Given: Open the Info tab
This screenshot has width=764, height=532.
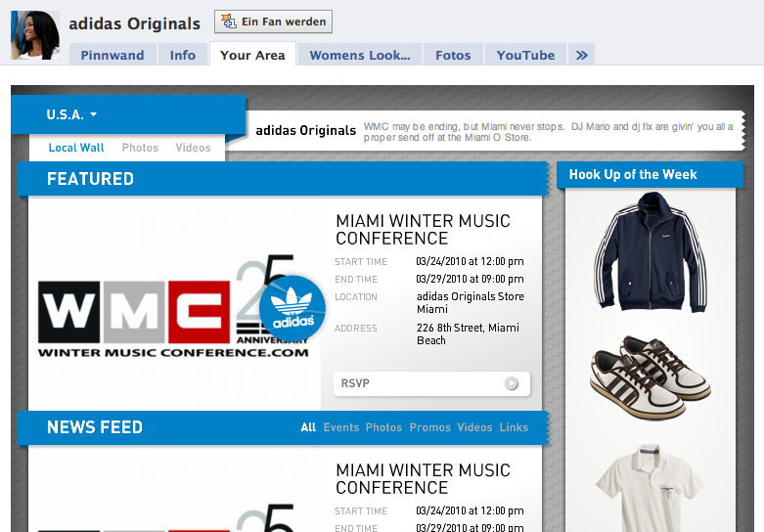Looking at the screenshot, I should tap(183, 55).
